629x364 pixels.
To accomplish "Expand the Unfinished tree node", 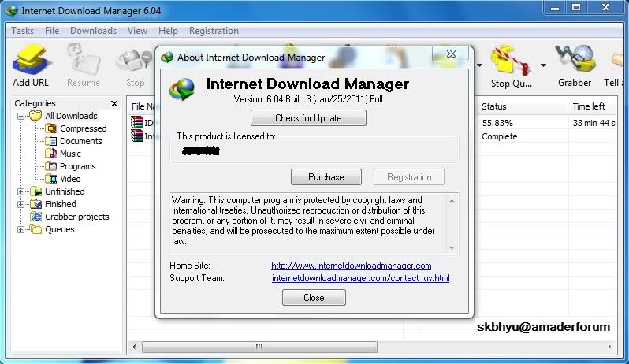I will (20, 192).
